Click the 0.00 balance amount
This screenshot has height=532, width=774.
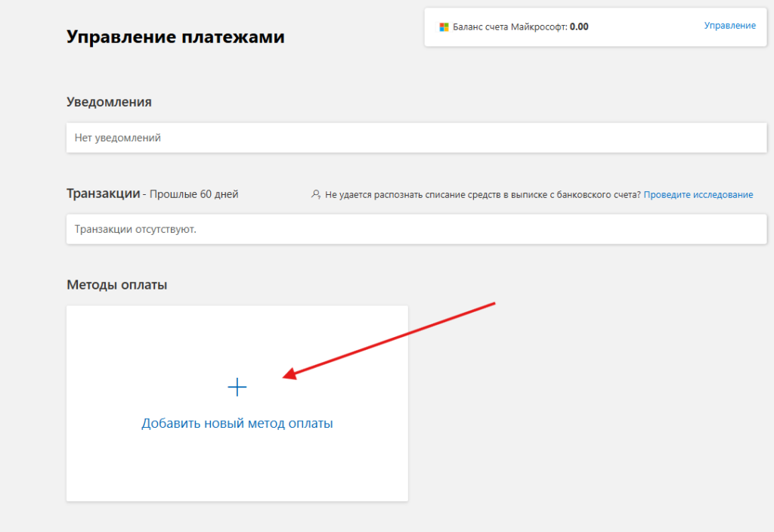pos(579,27)
